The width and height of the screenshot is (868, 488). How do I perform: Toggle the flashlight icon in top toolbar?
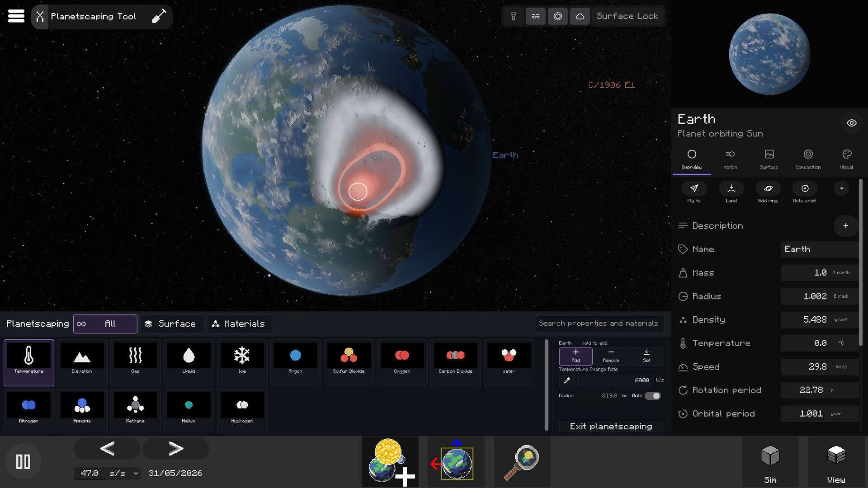click(514, 16)
